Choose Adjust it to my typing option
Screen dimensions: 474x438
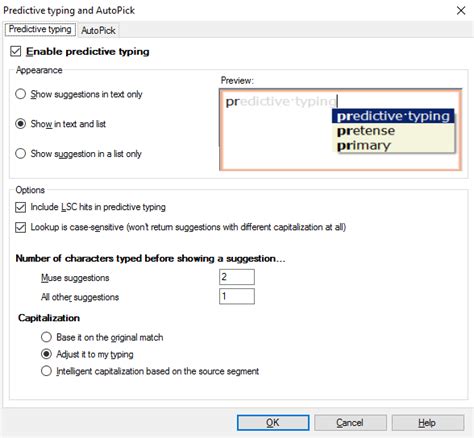(x=46, y=354)
